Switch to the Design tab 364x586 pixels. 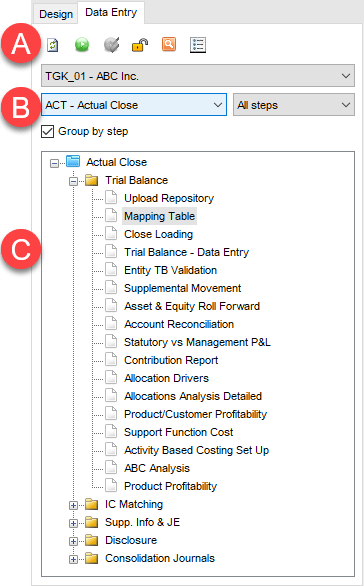point(56,14)
